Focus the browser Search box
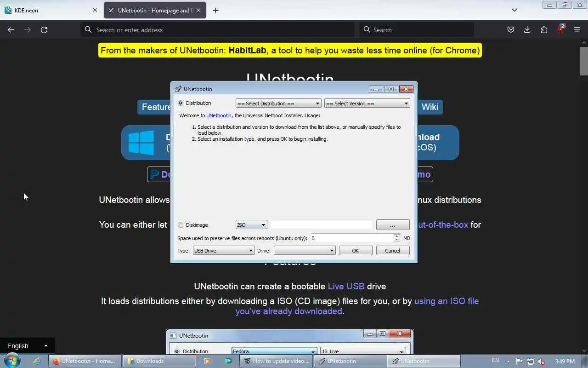The image size is (588, 368). [417, 29]
